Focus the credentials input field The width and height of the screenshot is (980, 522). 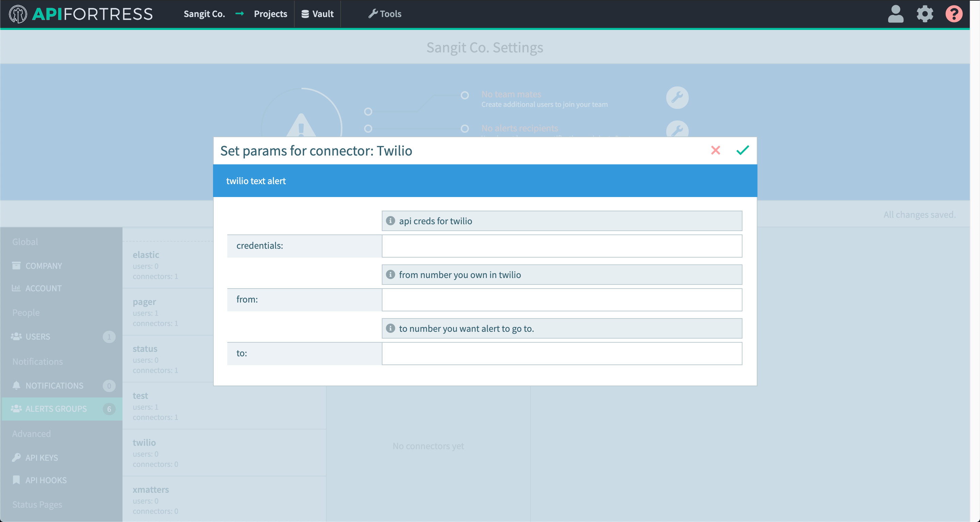point(561,246)
